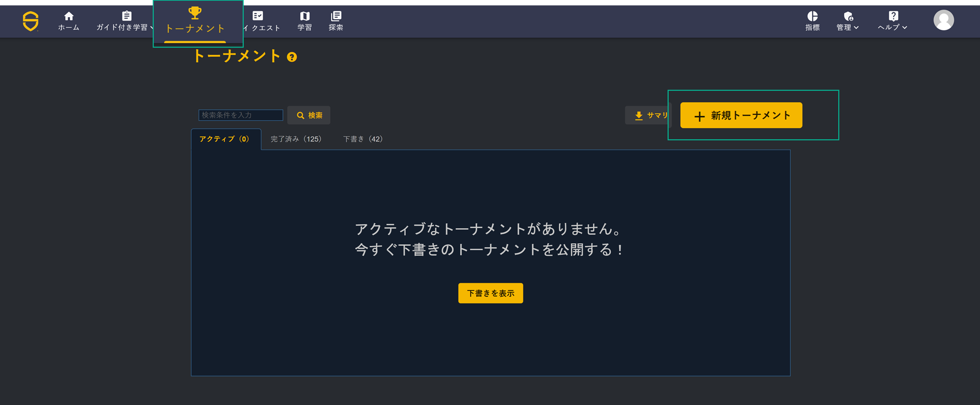Viewport: 980px width, 405px height.
Task: Switch to アクティブ (0) tab
Action: 226,139
